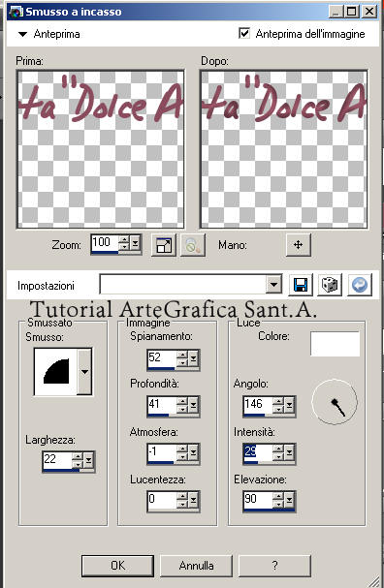Image resolution: width=384 pixels, height=588 pixels.
Task: Uncheck Anteprima dell'immagine checkbox
Action: [244, 33]
